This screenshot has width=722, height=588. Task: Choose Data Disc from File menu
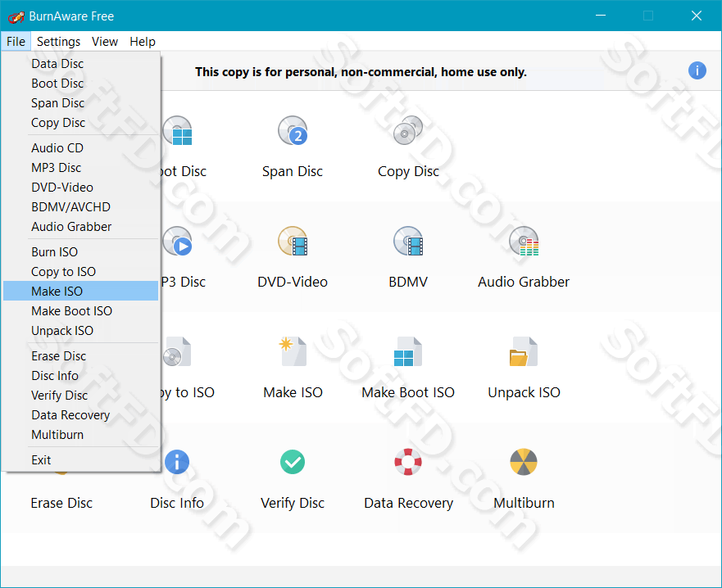80,64
